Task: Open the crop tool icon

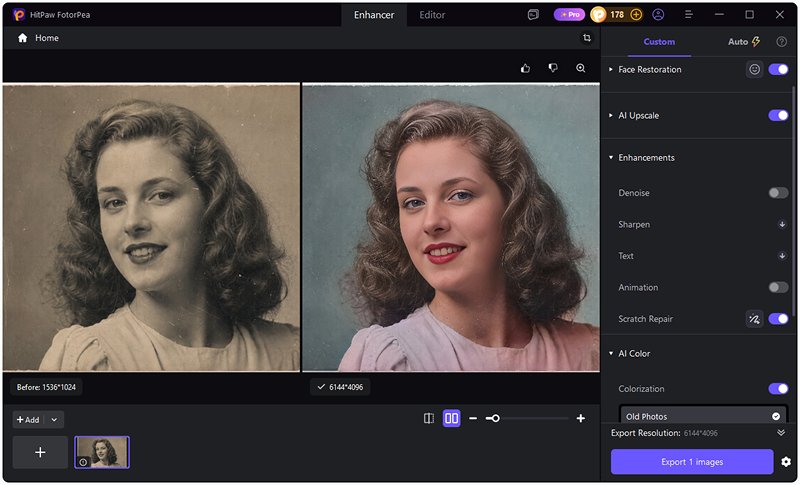Action: 587,38
